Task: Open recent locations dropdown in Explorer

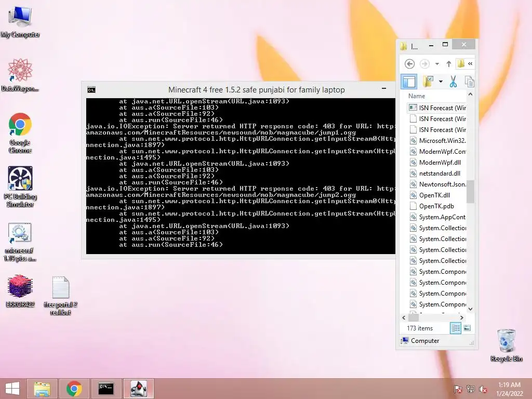Action: [437, 64]
